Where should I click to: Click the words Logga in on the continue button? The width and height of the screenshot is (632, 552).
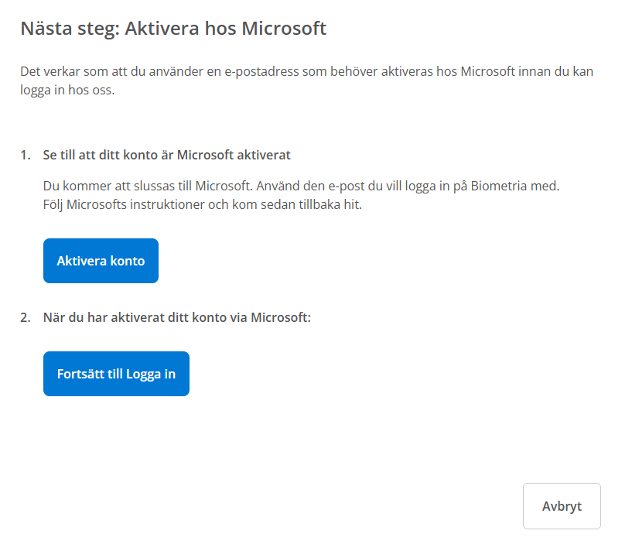(151, 374)
